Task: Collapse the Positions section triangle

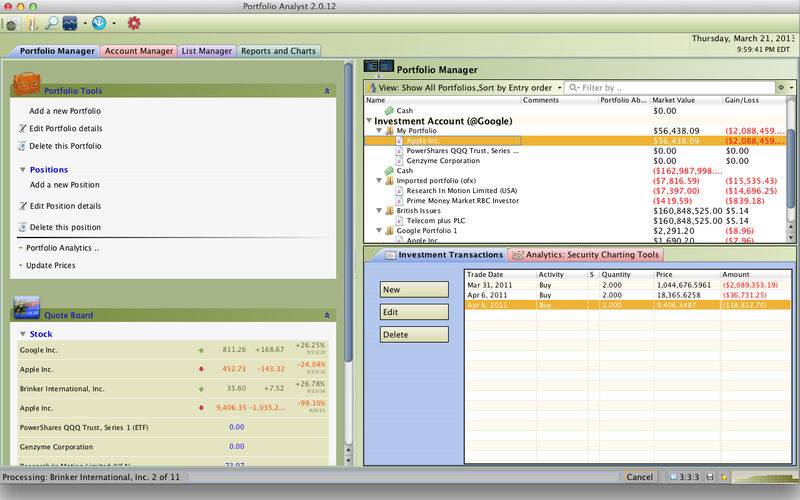Action: pyautogui.click(x=22, y=169)
